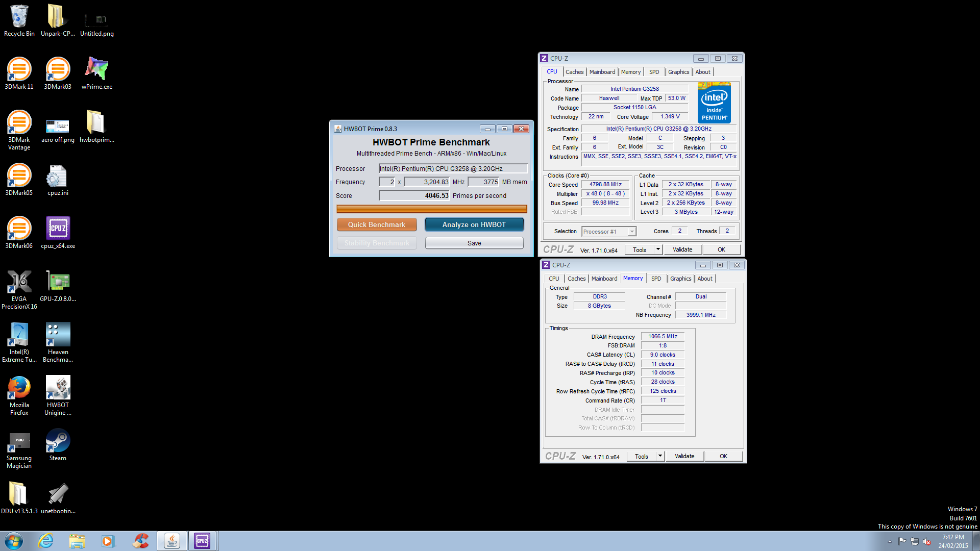Select the cpuz_x64.exe icon
Viewport: 980px width, 551px height.
58,233
